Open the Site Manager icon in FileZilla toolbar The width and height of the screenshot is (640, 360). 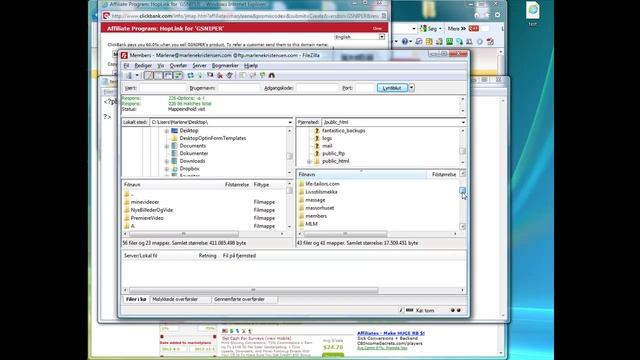[129, 76]
